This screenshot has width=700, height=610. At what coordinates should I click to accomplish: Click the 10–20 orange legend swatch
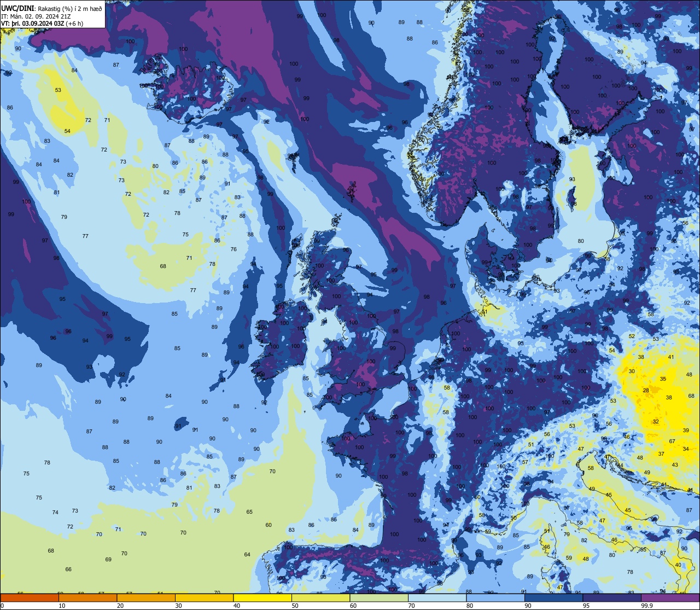pyautogui.click(x=87, y=598)
